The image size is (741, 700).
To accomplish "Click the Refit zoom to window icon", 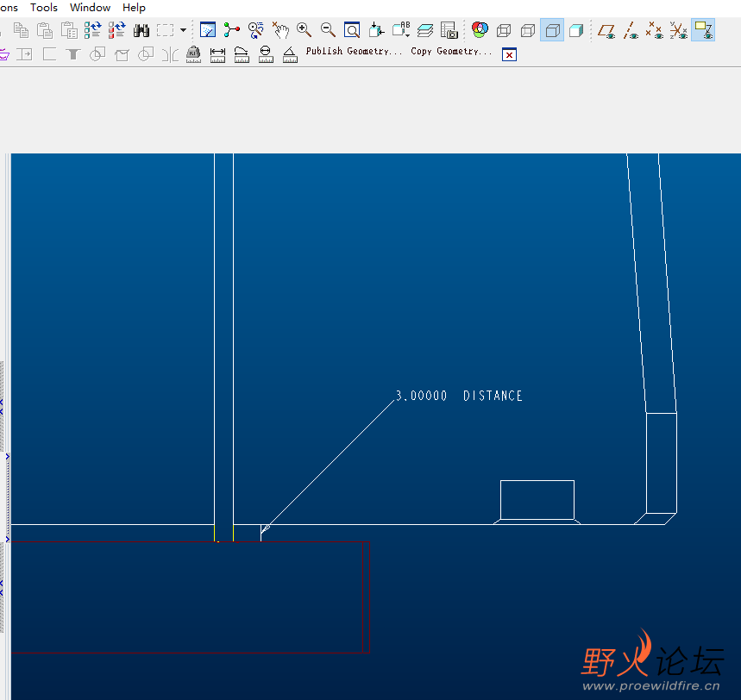I will coord(352,30).
